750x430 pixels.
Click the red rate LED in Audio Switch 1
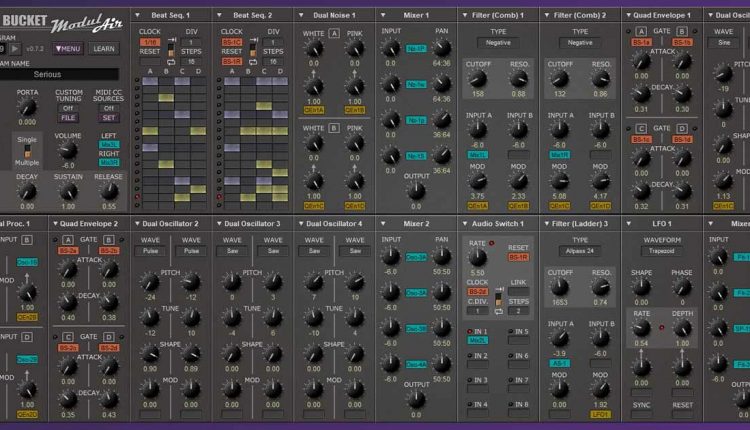491,243
